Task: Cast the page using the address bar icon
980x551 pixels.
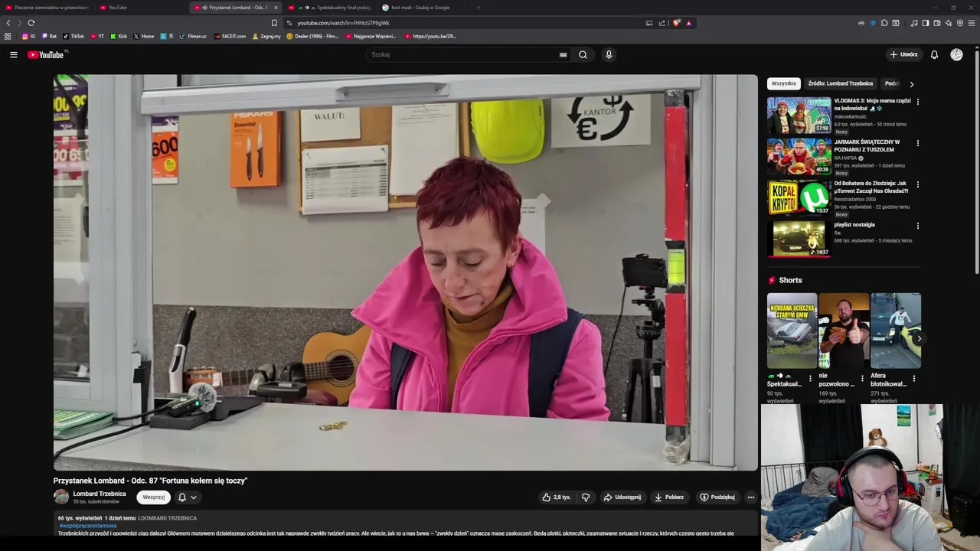Action: pyautogui.click(x=649, y=23)
